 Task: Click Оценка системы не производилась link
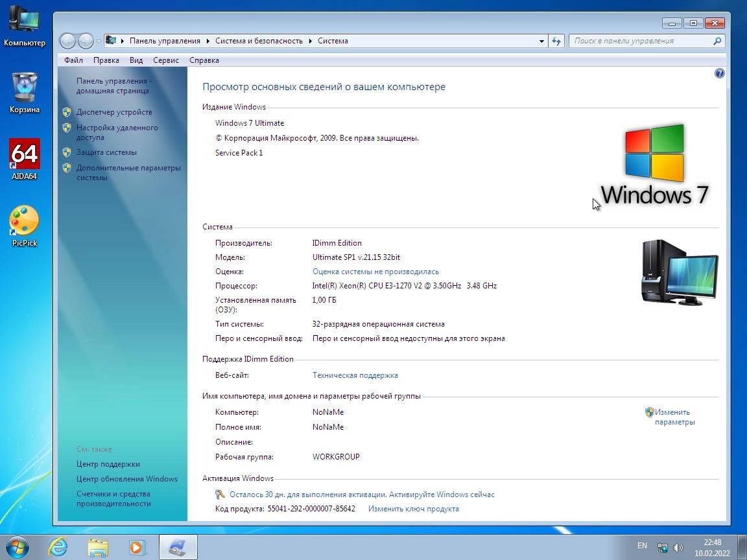(375, 272)
